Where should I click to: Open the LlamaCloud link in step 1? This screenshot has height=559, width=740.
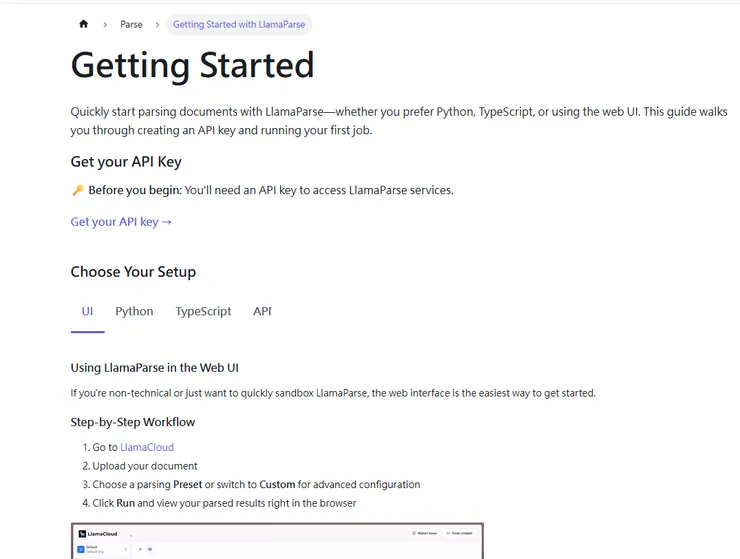click(147, 447)
